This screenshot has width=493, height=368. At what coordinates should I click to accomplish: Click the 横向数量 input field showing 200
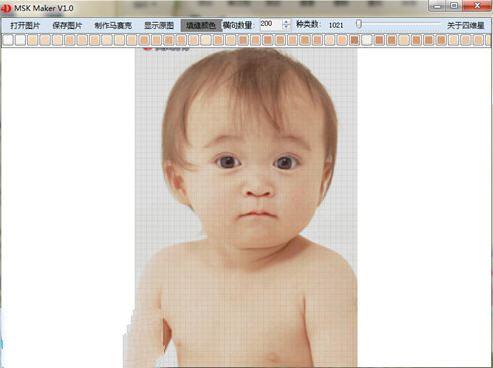click(x=271, y=24)
